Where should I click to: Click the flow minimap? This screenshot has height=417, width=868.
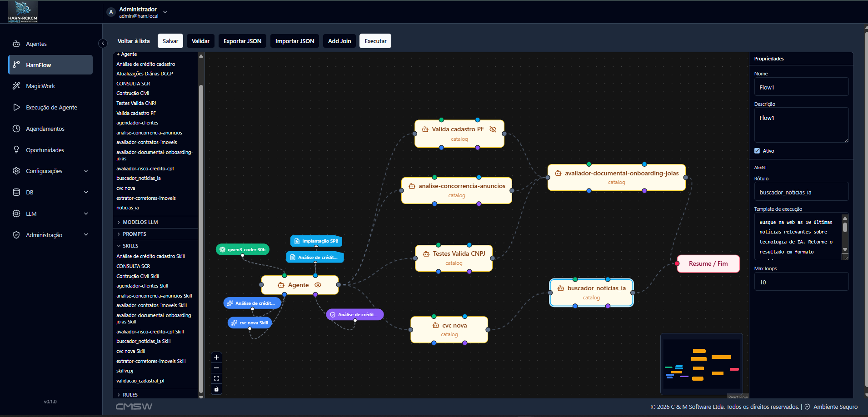(x=701, y=364)
